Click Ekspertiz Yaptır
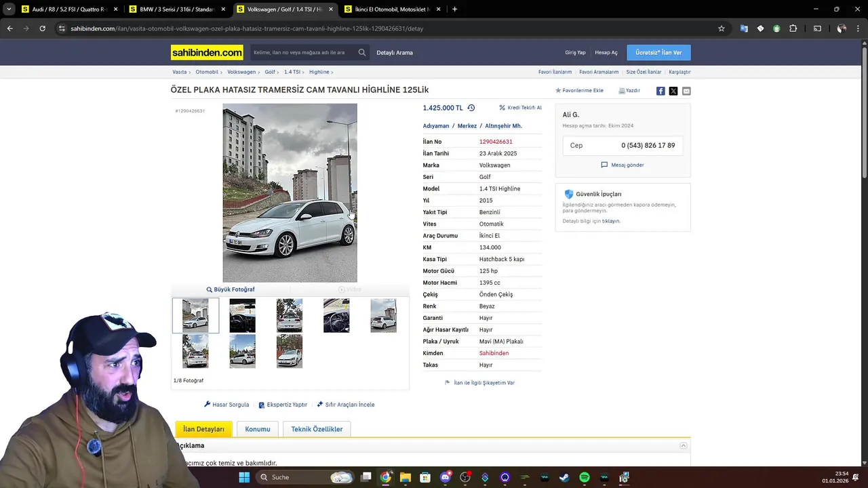868x488 pixels. (283, 405)
